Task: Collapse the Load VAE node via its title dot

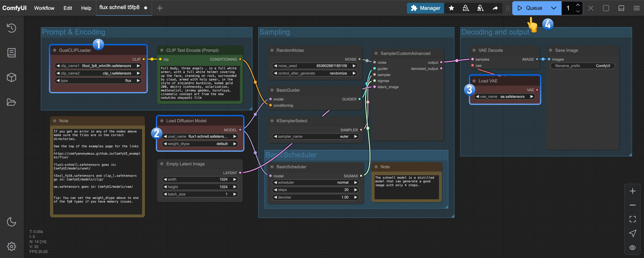Action: tap(474, 81)
